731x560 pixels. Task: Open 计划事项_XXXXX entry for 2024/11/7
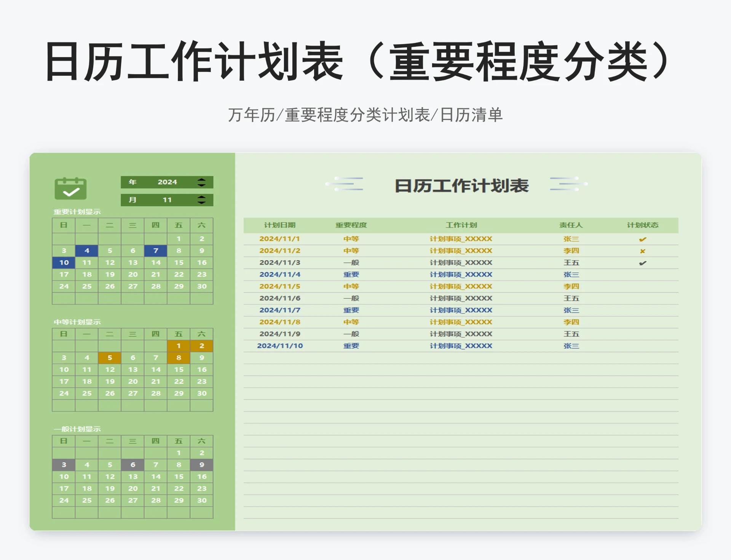(x=461, y=310)
